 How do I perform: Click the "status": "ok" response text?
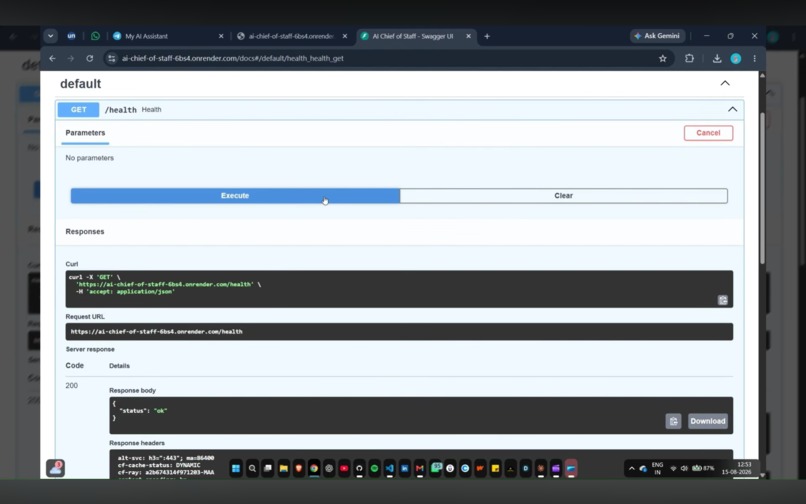point(143,411)
